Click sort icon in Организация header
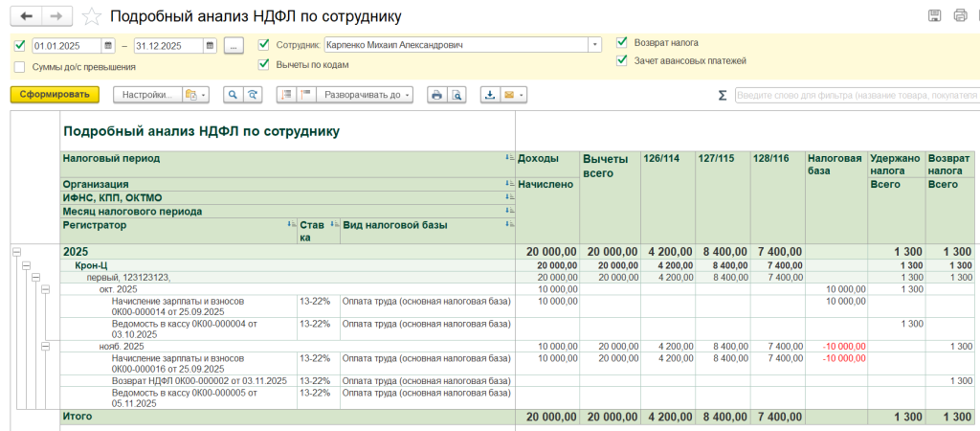The image size is (980, 431). [x=510, y=184]
